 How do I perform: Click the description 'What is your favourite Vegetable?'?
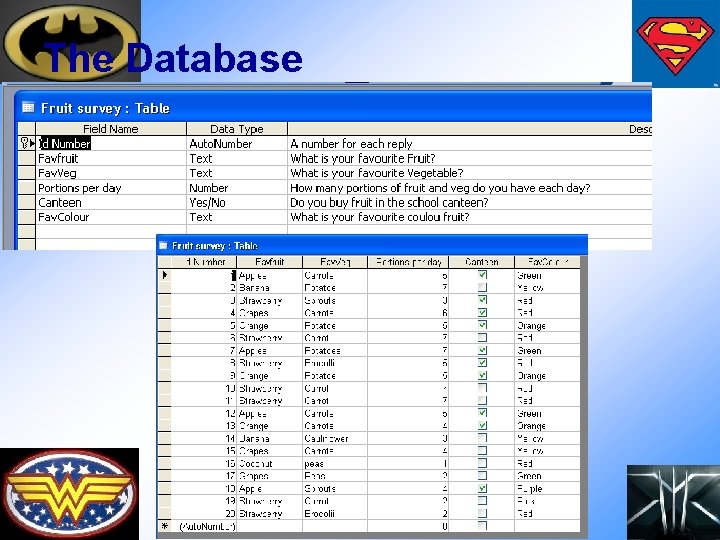click(x=377, y=173)
